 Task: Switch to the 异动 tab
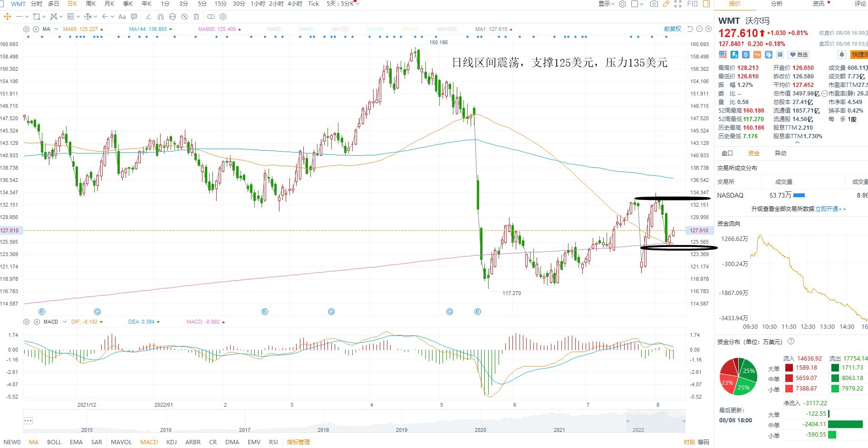781,153
